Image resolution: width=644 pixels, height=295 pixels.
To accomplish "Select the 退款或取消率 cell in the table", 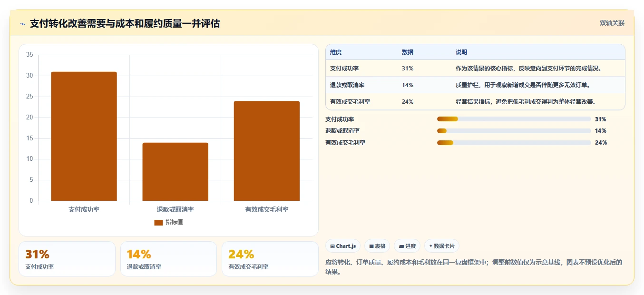I will click(x=347, y=85).
